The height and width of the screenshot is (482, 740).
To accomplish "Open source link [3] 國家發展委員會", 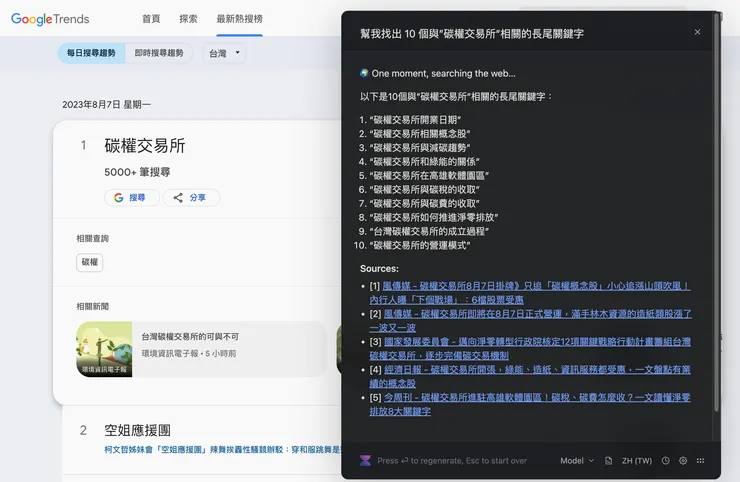I will [x=530, y=348].
